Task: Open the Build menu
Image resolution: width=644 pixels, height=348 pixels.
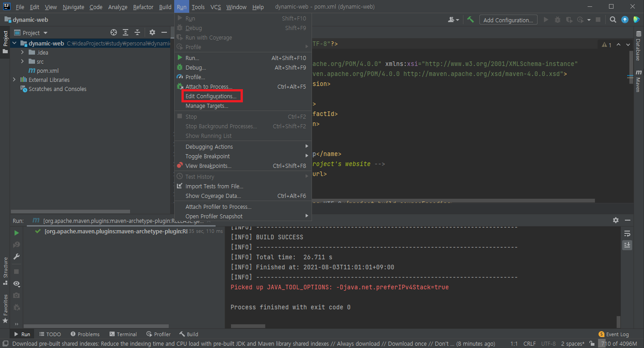Action: (x=165, y=7)
